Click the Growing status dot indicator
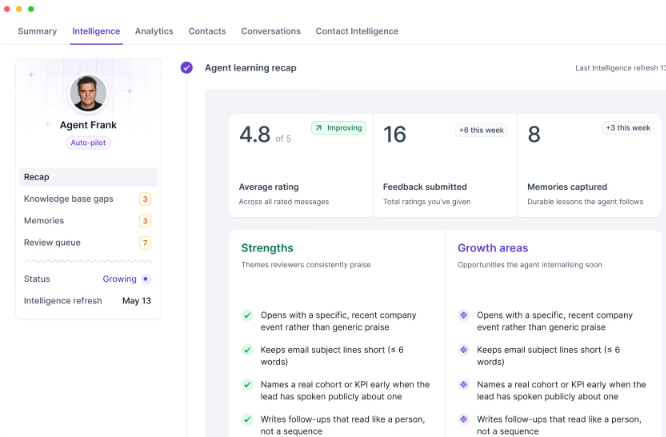The height and width of the screenshot is (437, 666). point(146,279)
